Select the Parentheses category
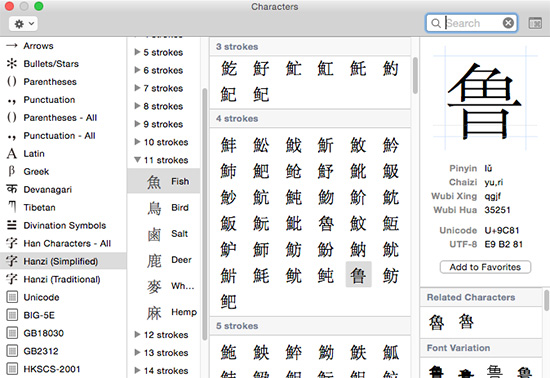The width and height of the screenshot is (550, 378). [63, 82]
